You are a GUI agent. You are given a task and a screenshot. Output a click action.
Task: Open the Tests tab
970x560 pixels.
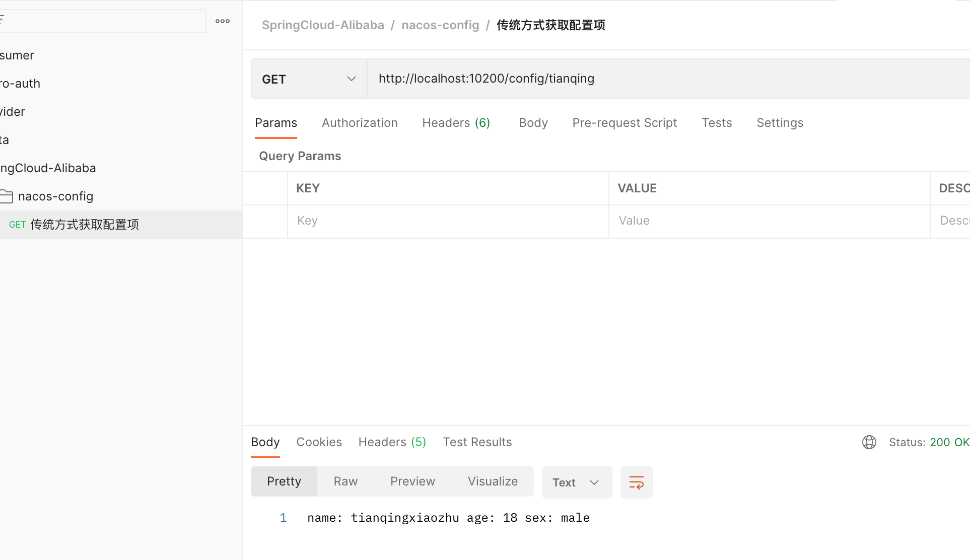(717, 123)
